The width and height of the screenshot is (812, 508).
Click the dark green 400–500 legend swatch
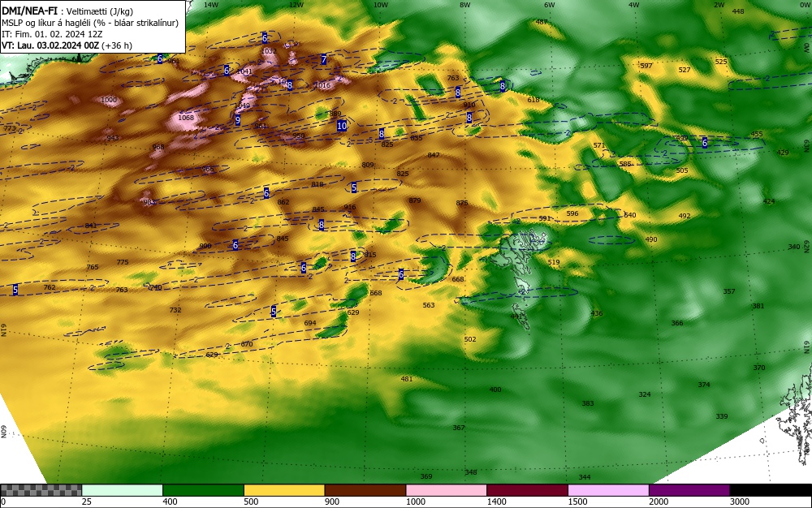(x=203, y=490)
